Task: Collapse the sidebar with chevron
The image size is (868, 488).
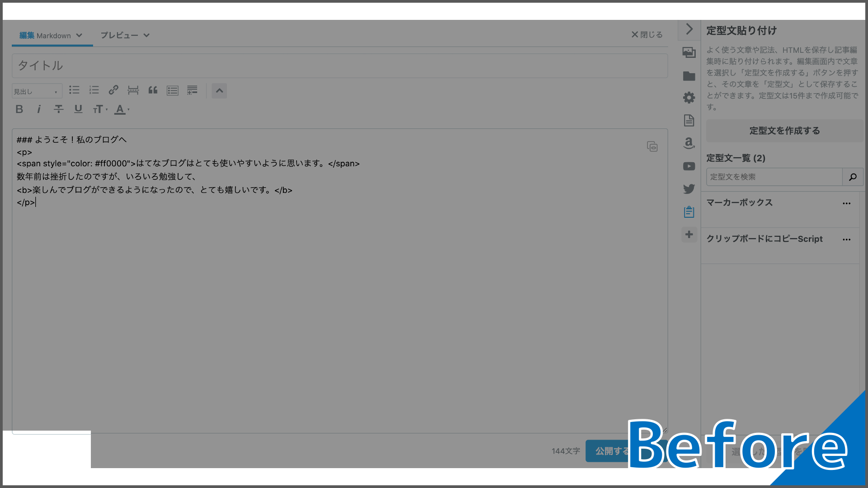Action: pyautogui.click(x=689, y=29)
